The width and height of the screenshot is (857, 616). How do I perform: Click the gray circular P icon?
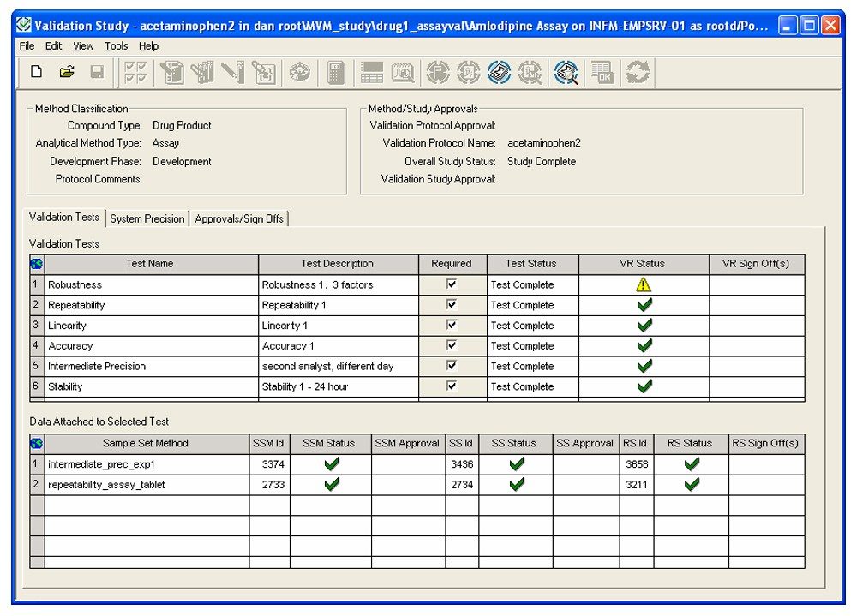[x=438, y=72]
